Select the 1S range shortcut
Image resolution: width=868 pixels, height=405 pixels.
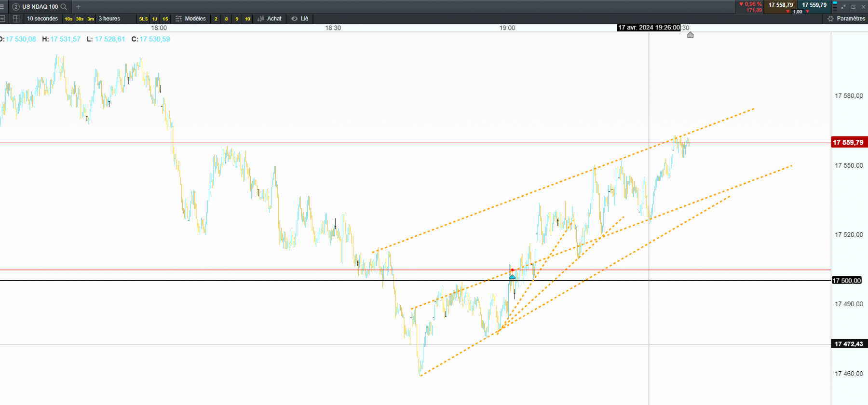tap(165, 19)
